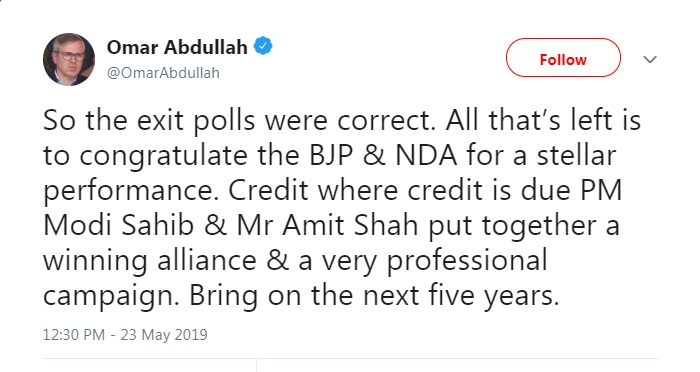Click the blue verified badge icon
Screen dimensions: 700x372
click(x=263, y=46)
